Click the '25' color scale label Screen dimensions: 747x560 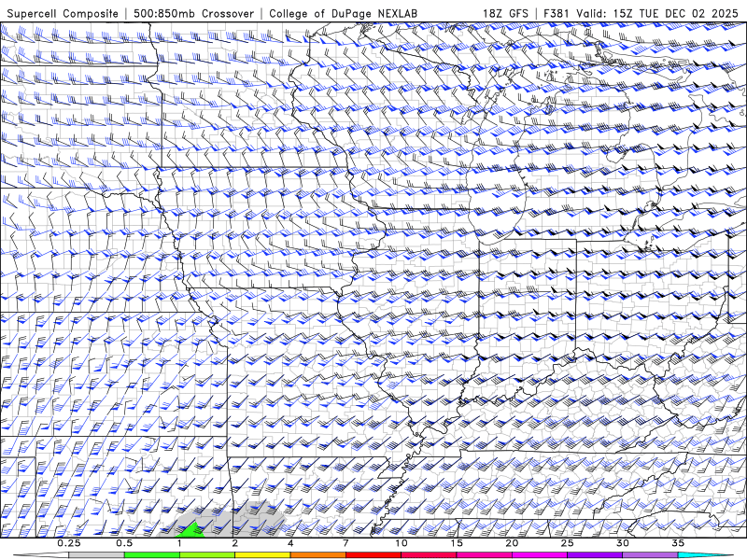tap(568, 543)
